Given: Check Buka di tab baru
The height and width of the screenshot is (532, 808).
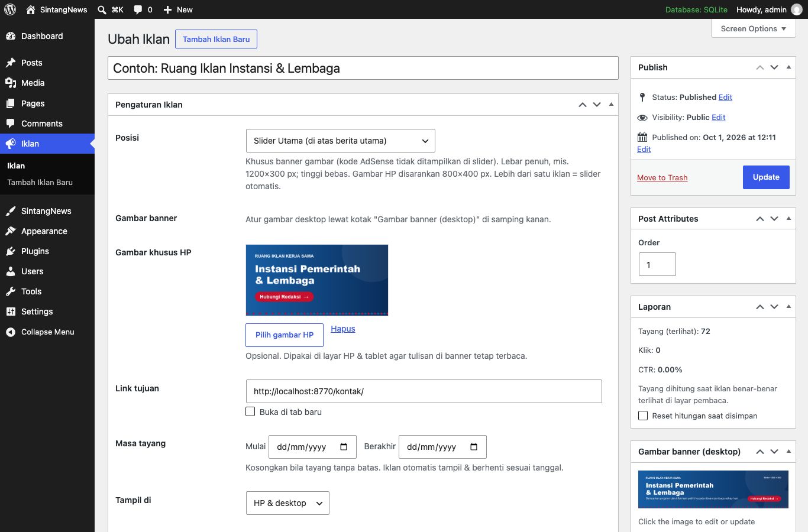Looking at the screenshot, I should click(x=250, y=411).
